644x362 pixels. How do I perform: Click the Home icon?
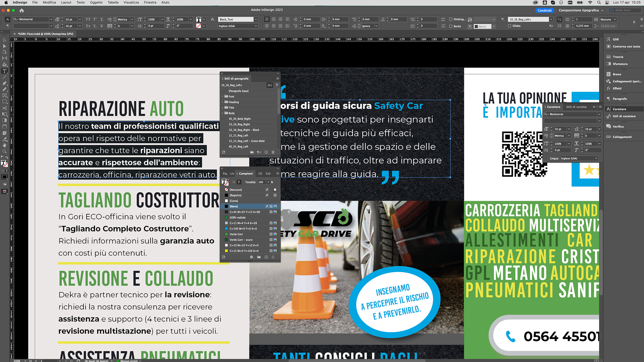coord(22,10)
